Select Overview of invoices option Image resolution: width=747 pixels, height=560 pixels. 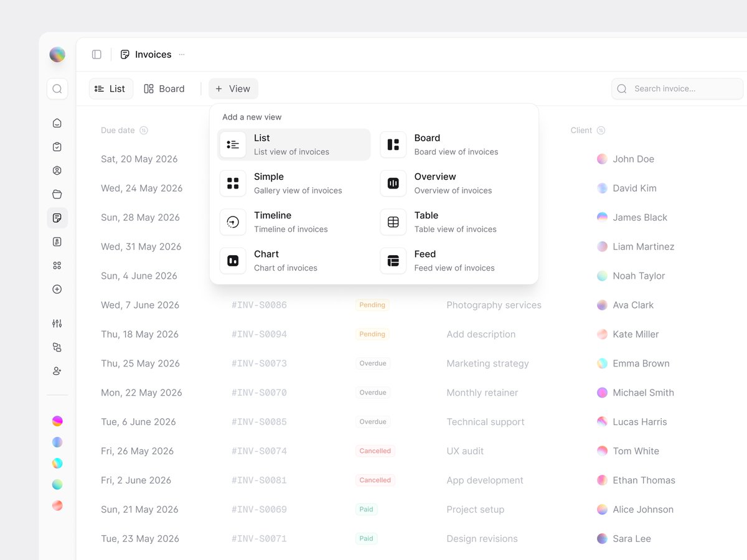454,184
